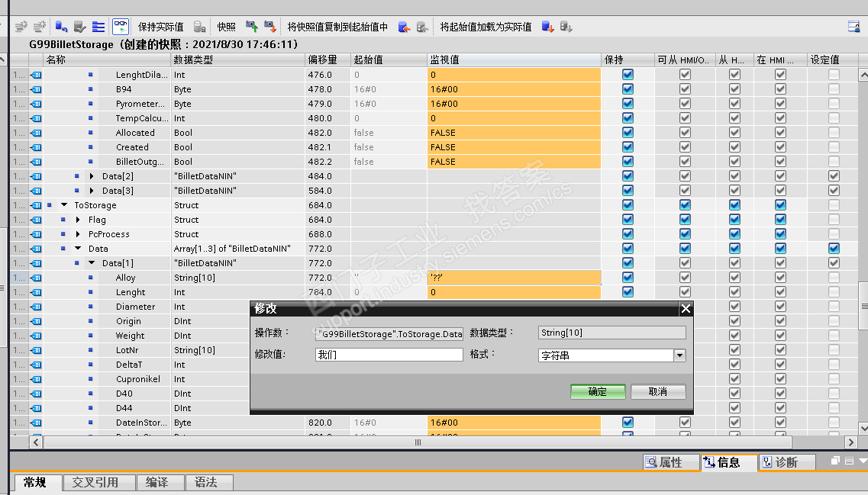
Task: Switch to the 交叉引用 tab
Action: point(100,482)
